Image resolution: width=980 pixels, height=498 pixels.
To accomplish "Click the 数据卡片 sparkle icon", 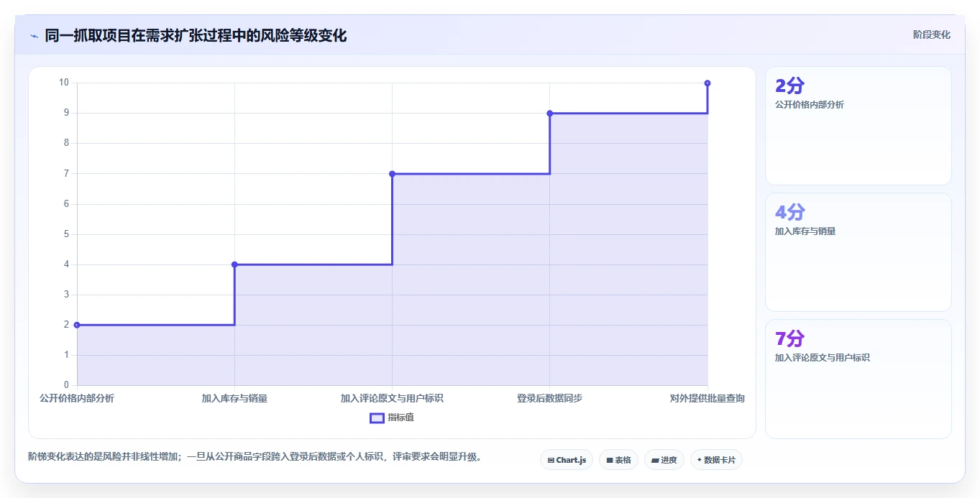I will pos(700,460).
